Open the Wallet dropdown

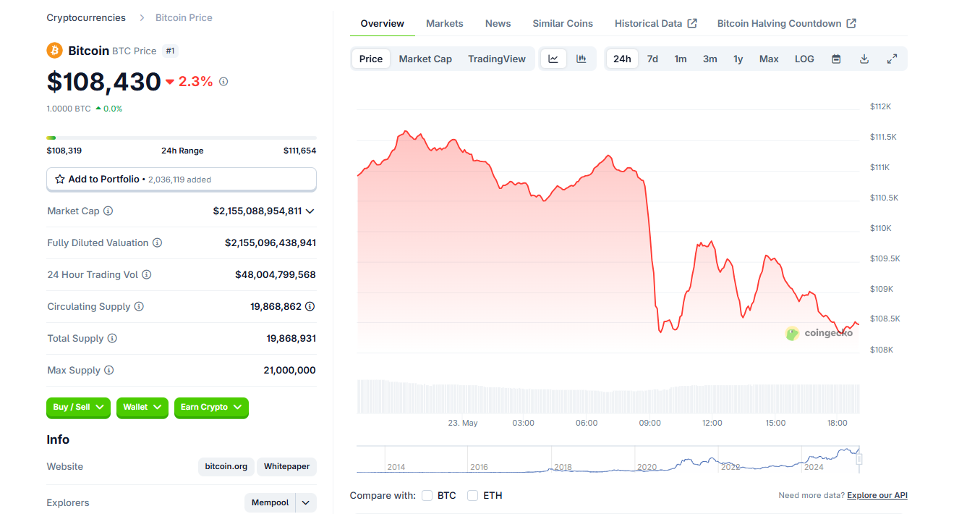click(142, 408)
